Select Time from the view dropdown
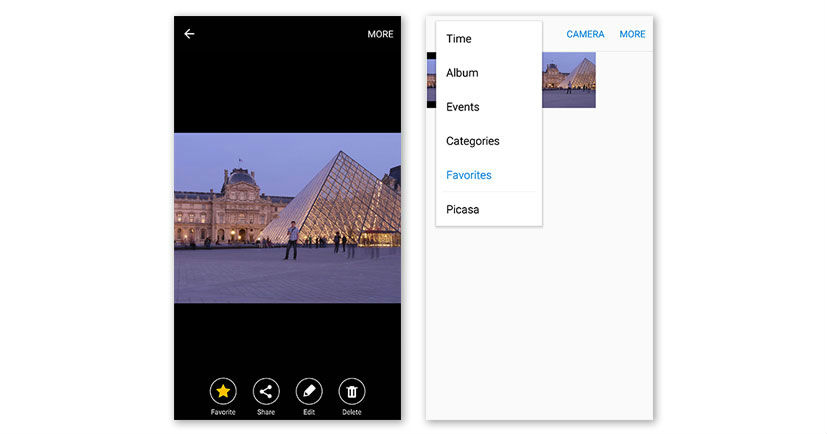The image size is (827, 434). (x=459, y=39)
